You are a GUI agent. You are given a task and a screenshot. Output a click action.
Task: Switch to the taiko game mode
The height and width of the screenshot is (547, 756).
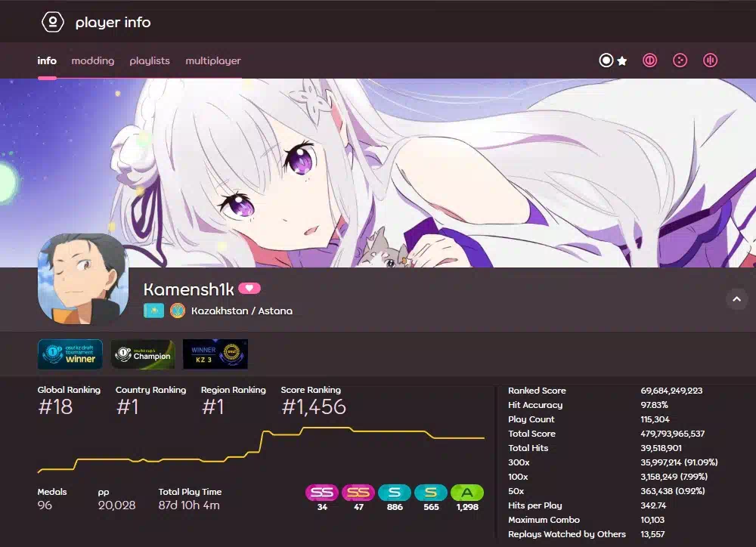click(649, 60)
